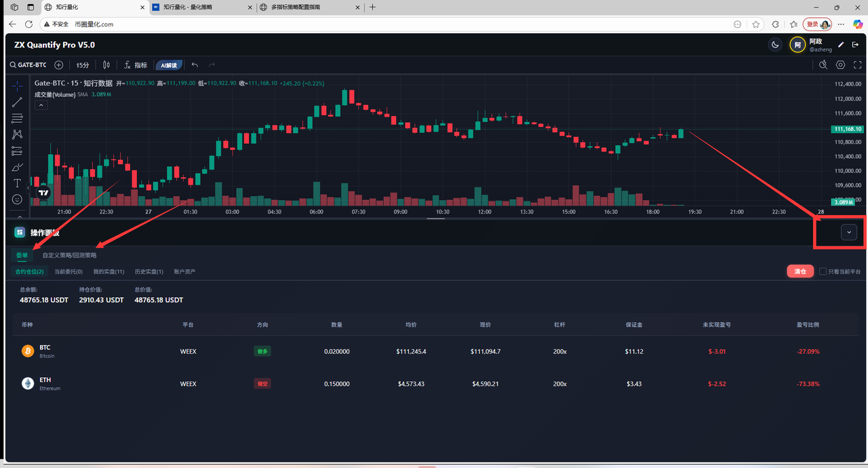
Task: Undo the last chart action
Action: click(x=195, y=65)
